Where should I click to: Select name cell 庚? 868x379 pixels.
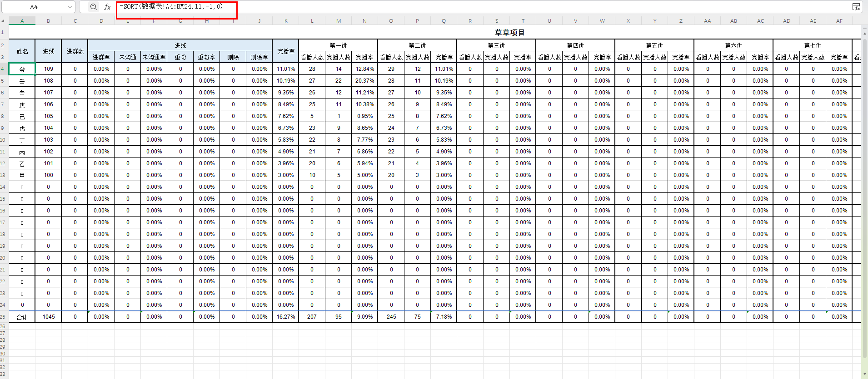22,104
